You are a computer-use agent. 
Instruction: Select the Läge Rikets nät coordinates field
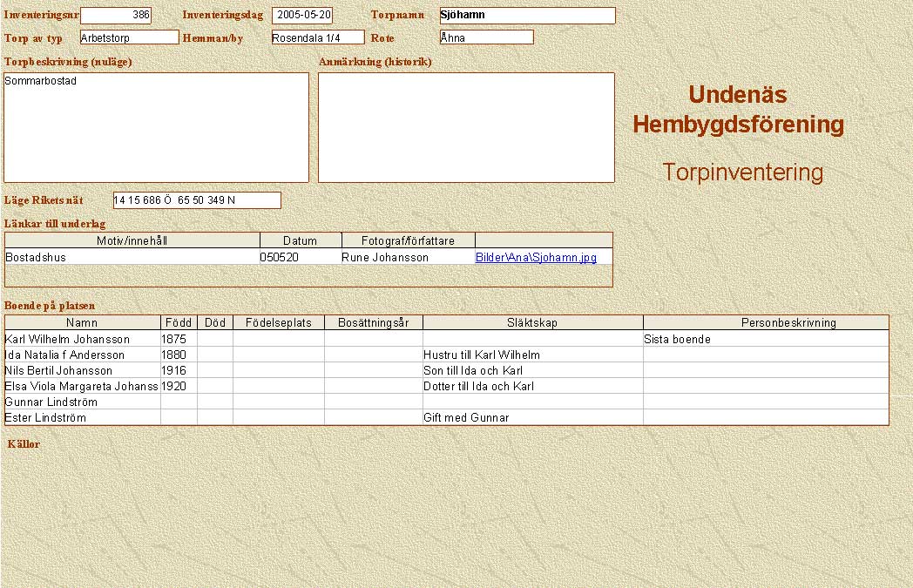click(x=197, y=200)
